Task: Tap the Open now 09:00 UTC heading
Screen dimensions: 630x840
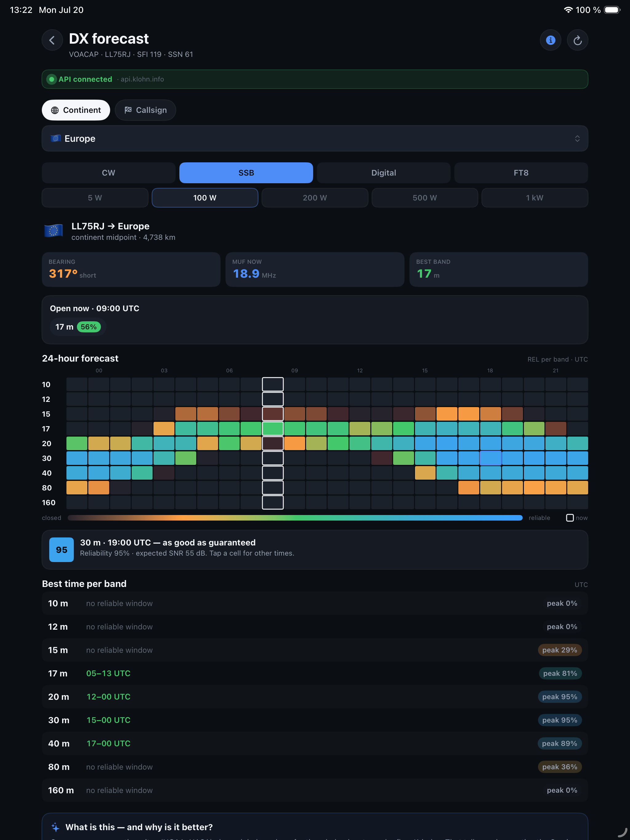Action: coord(95,308)
